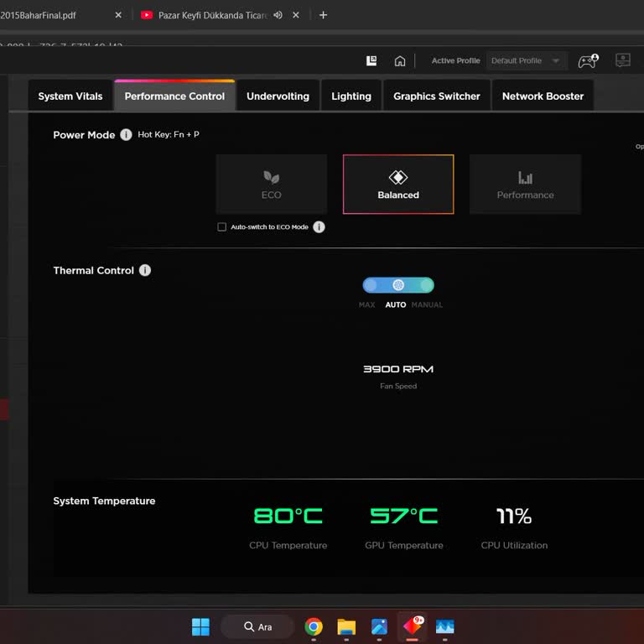Viewport: 644px width, 644px height.
Task: Open the System Vitals tab
Action: [x=70, y=96]
